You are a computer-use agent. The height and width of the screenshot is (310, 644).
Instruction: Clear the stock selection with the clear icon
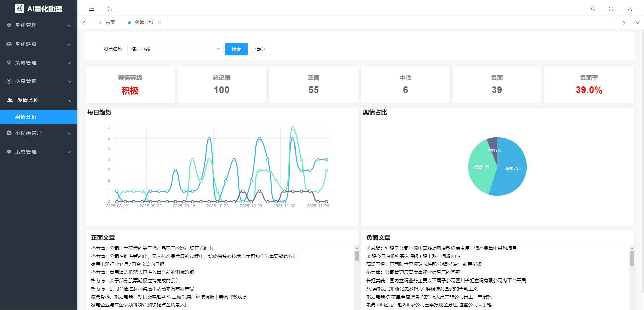click(x=218, y=49)
